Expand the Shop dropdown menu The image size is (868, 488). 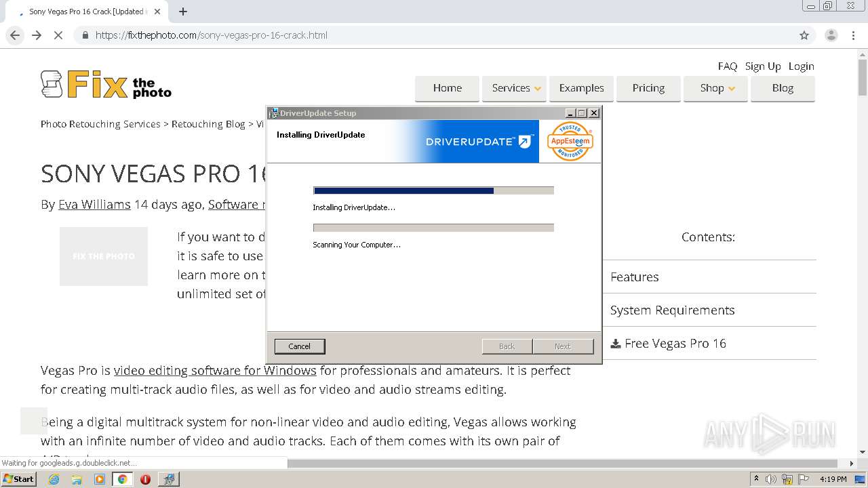[715, 88]
